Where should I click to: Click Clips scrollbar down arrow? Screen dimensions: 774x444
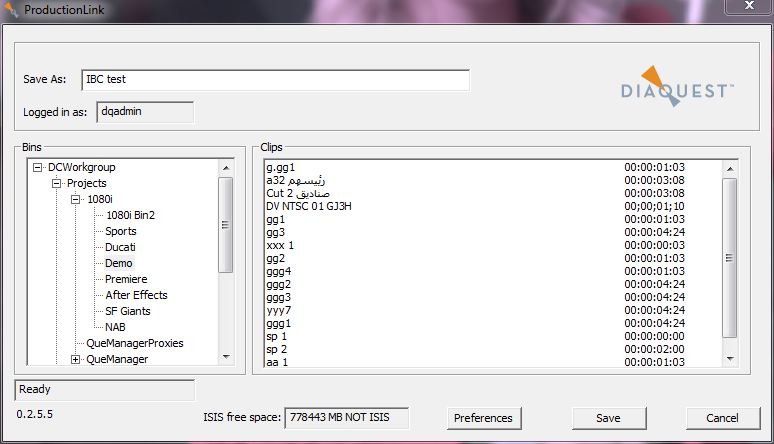[x=730, y=359]
